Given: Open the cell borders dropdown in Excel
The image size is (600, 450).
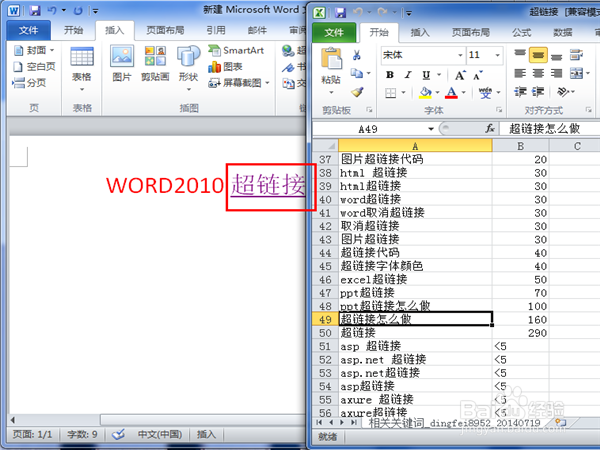Looking at the screenshot, I should 403,93.
